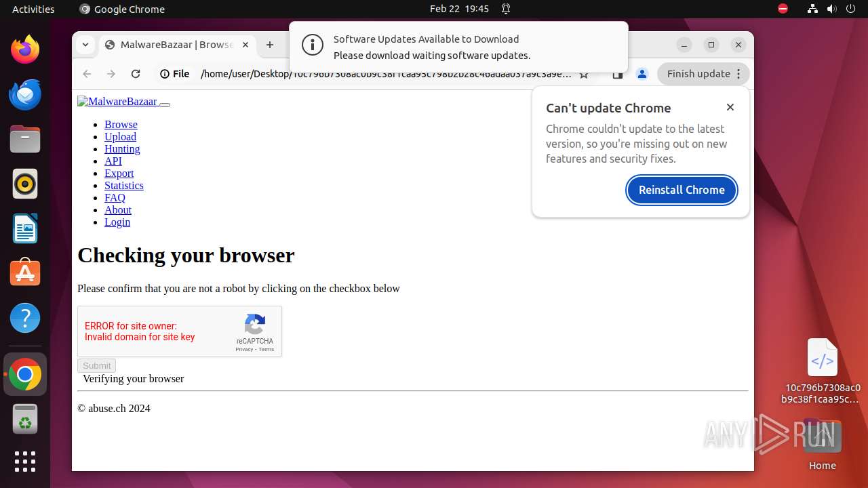Image resolution: width=868 pixels, height=488 pixels.
Task: Click the Checking your browser heading
Action: point(186,255)
